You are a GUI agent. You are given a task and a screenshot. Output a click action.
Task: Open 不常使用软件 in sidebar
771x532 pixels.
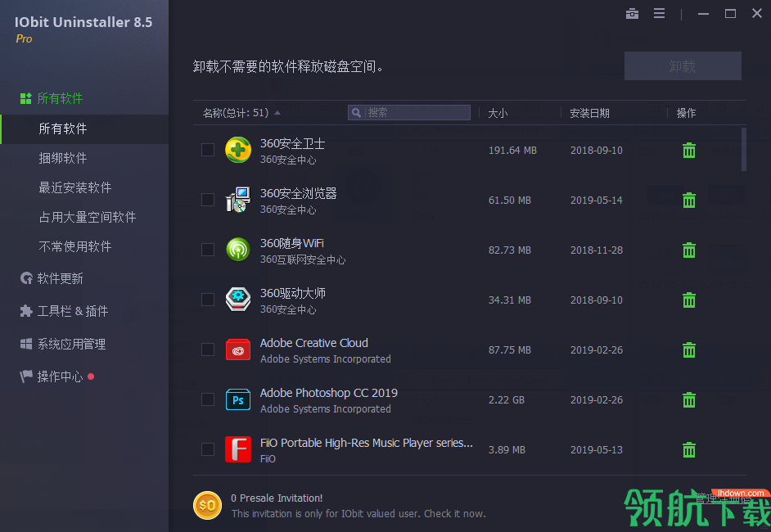(75, 247)
